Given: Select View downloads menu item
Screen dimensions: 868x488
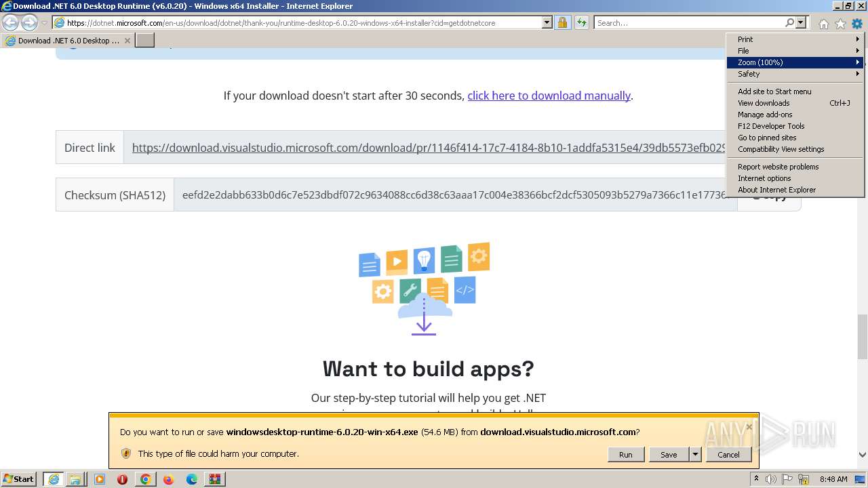Looking at the screenshot, I should 795,103.
